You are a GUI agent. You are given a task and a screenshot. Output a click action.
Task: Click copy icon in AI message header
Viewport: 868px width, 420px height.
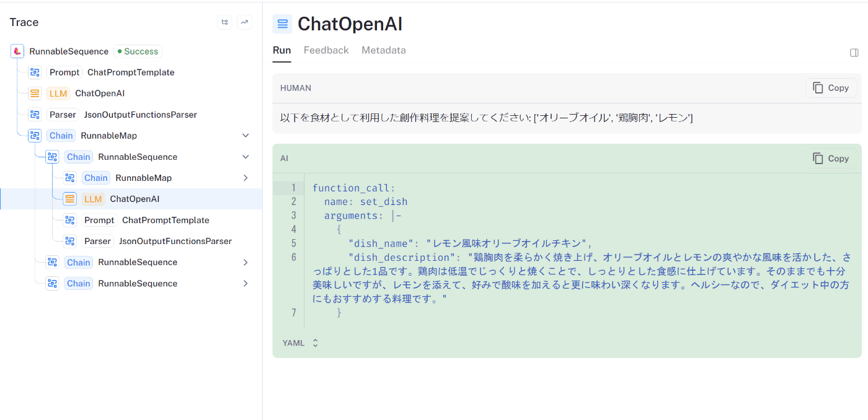click(x=818, y=159)
